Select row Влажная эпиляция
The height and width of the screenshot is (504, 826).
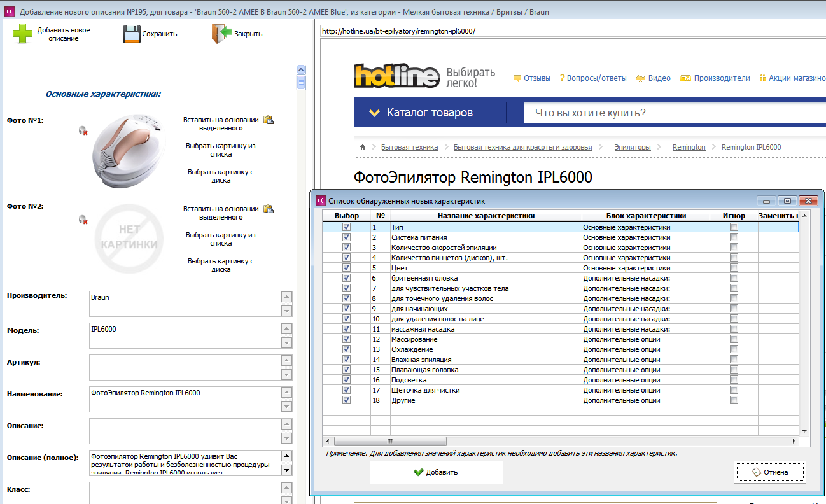pyautogui.click(x=561, y=360)
